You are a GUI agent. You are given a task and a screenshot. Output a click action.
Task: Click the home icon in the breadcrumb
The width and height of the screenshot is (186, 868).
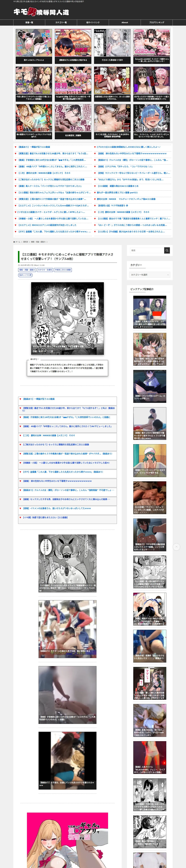point(14,242)
